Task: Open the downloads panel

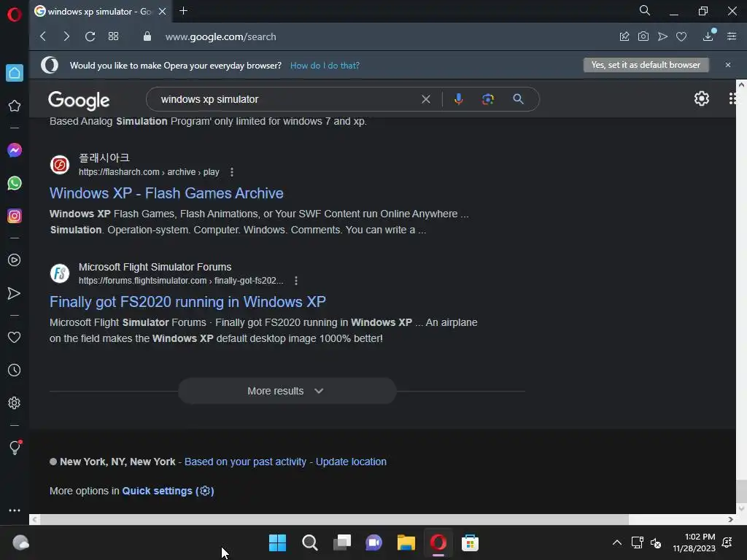Action: point(708,36)
